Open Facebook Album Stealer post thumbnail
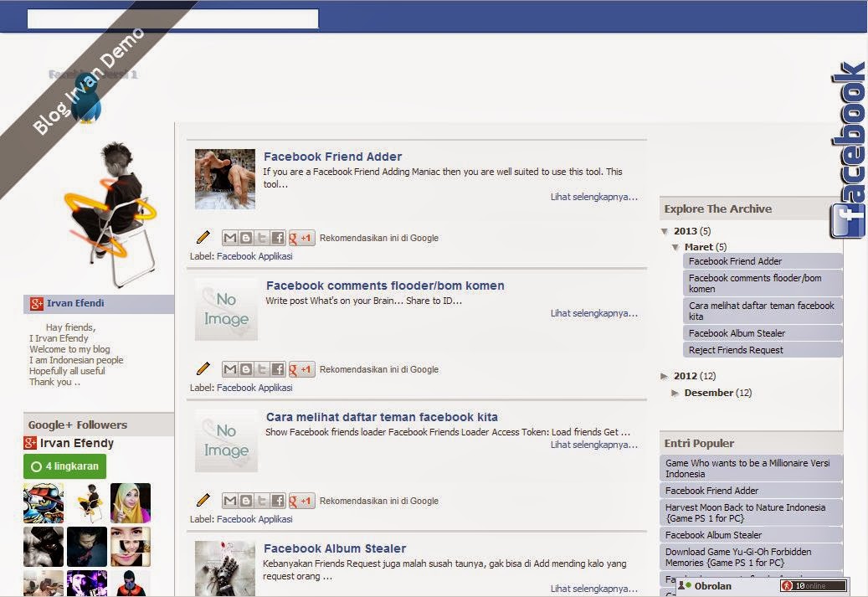This screenshot has width=868, height=597. click(x=225, y=569)
